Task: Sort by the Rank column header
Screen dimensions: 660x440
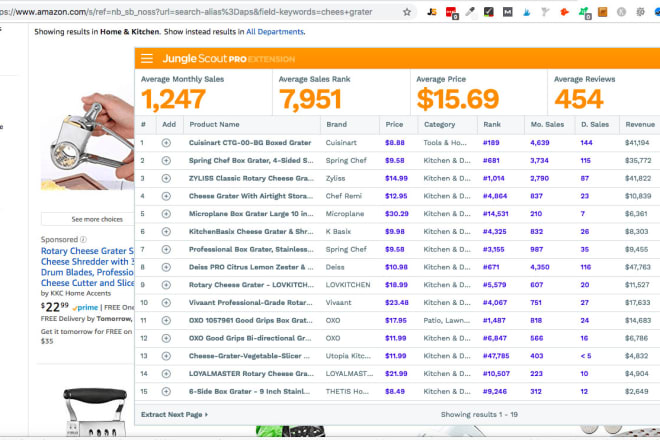Action: (492, 124)
